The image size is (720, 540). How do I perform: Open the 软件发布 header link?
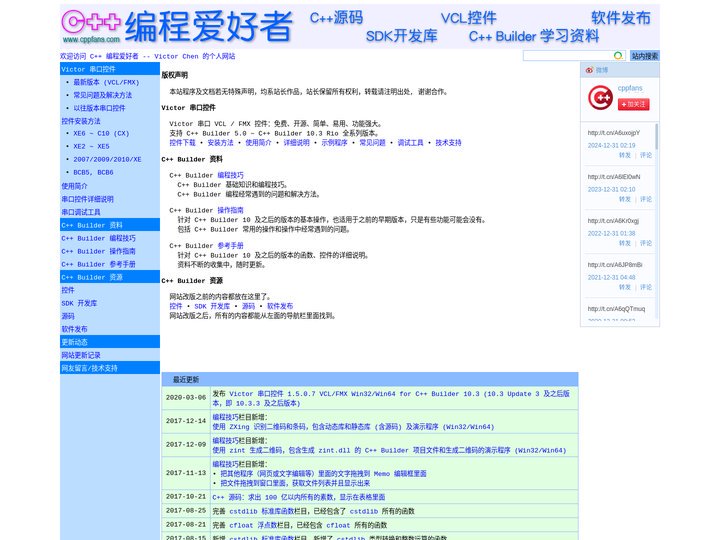click(x=620, y=18)
